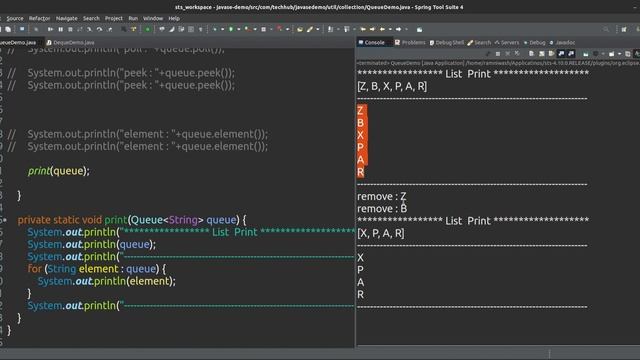Click the main toolbar Terminate (stop) icon
The height and width of the screenshot is (360, 640).
[x=70, y=29]
